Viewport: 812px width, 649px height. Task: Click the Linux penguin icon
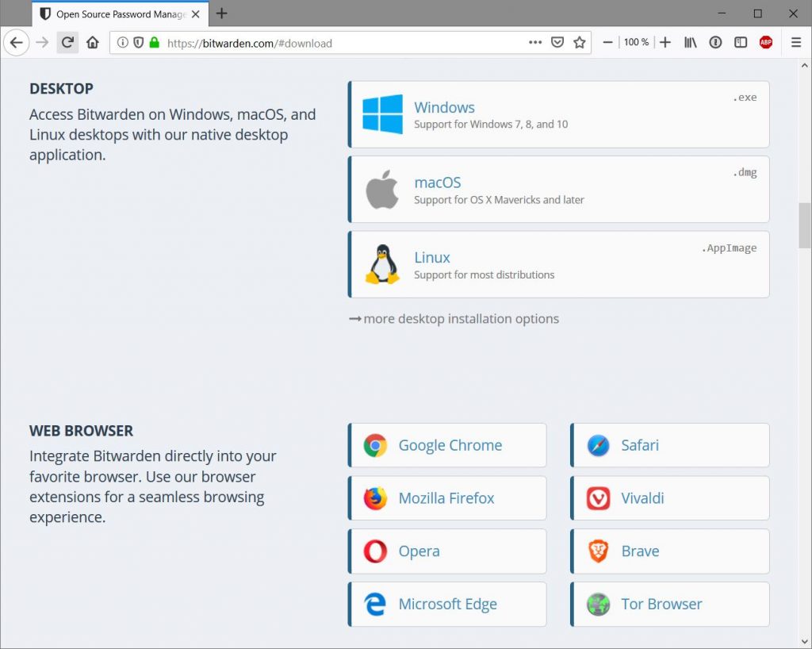[382, 265]
